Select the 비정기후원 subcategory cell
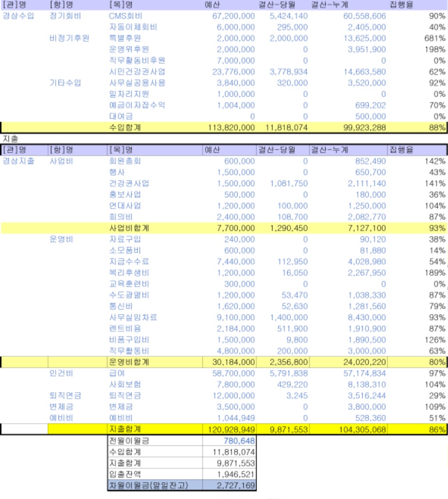Viewport: 448px width, 499px height. coord(69,38)
